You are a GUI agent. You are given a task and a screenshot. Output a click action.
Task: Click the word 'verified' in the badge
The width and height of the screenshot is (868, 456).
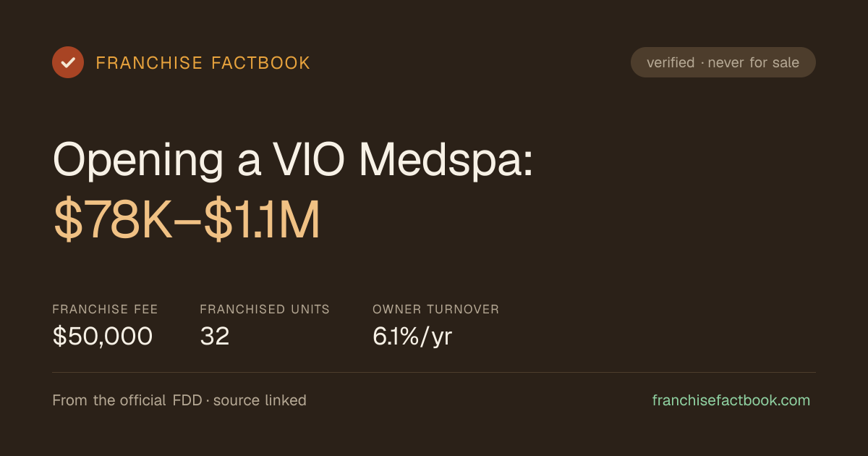[671, 62]
